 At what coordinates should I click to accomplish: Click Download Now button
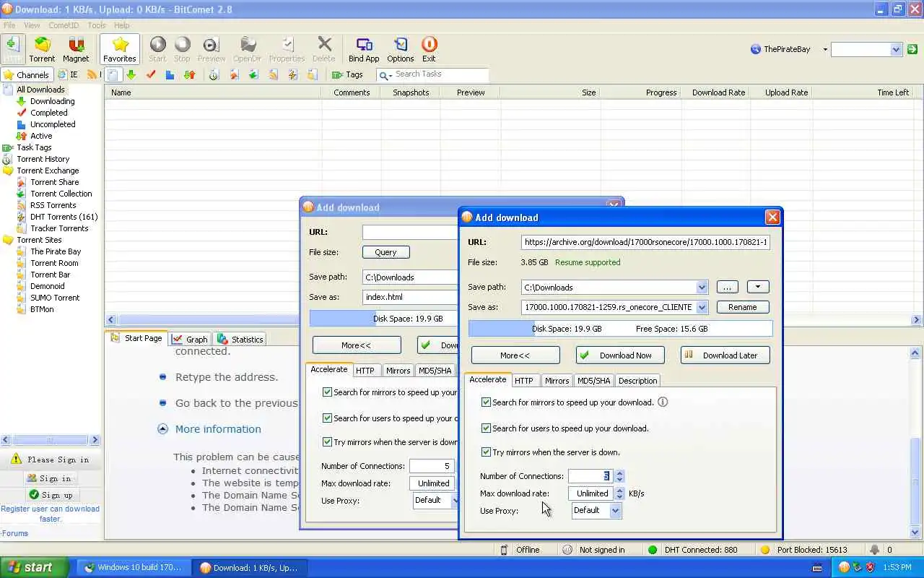pyautogui.click(x=620, y=355)
